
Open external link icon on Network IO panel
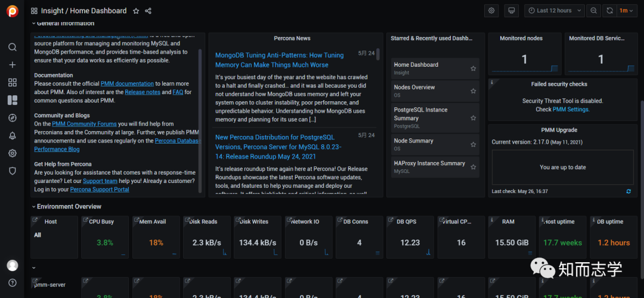[x=290, y=220]
